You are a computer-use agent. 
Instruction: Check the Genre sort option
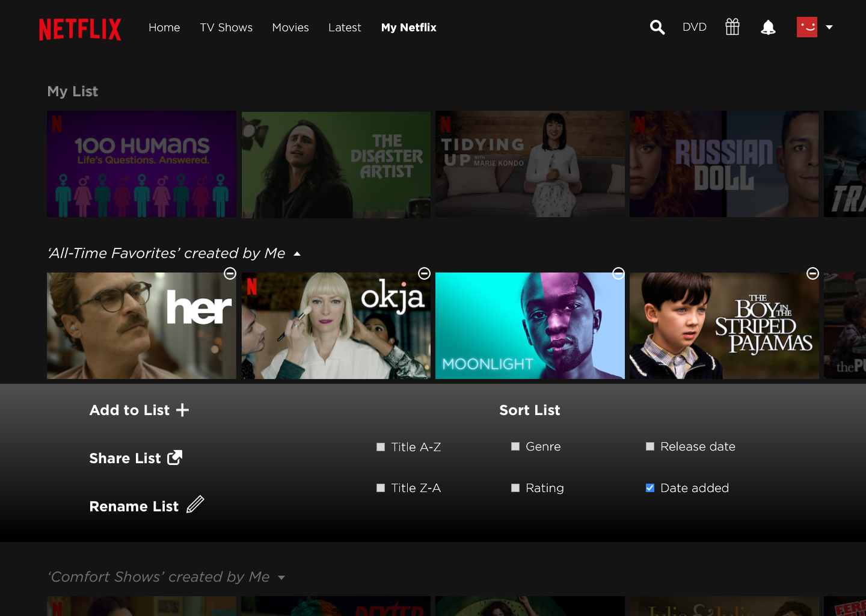point(515,446)
